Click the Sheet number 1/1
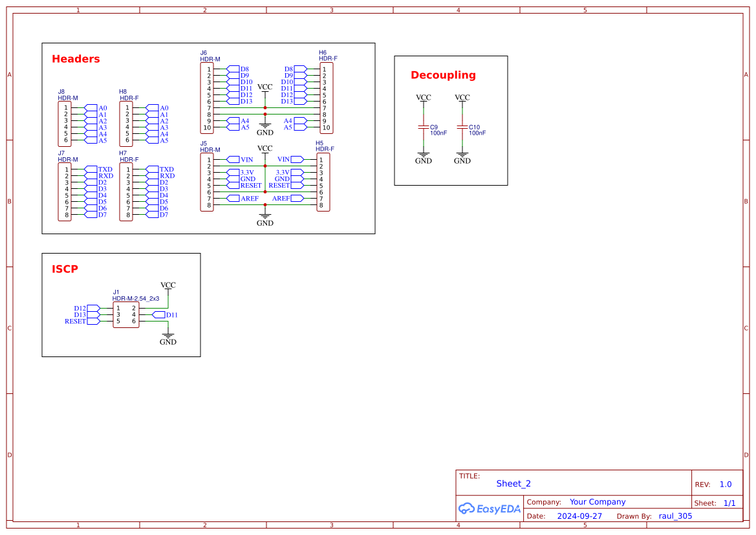Screen dimensions: 756x535 pyautogui.click(x=729, y=503)
